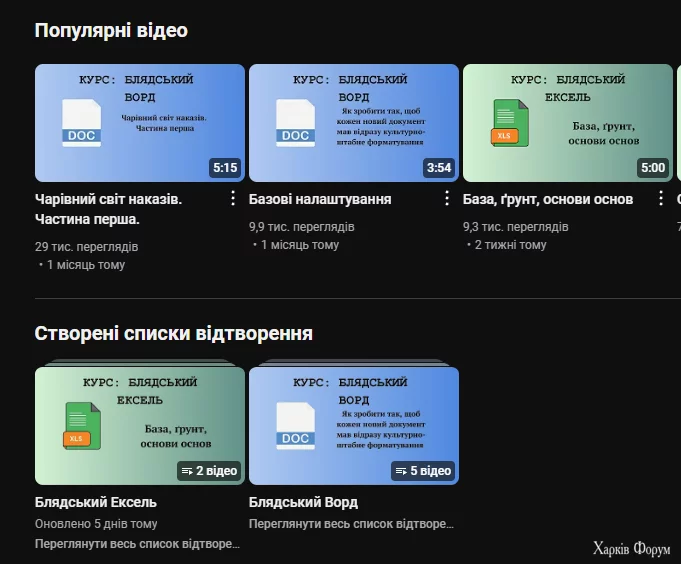Click '9,3 тис. переглядів' text
Image resolution: width=681 pixels, height=564 pixels.
click(516, 227)
